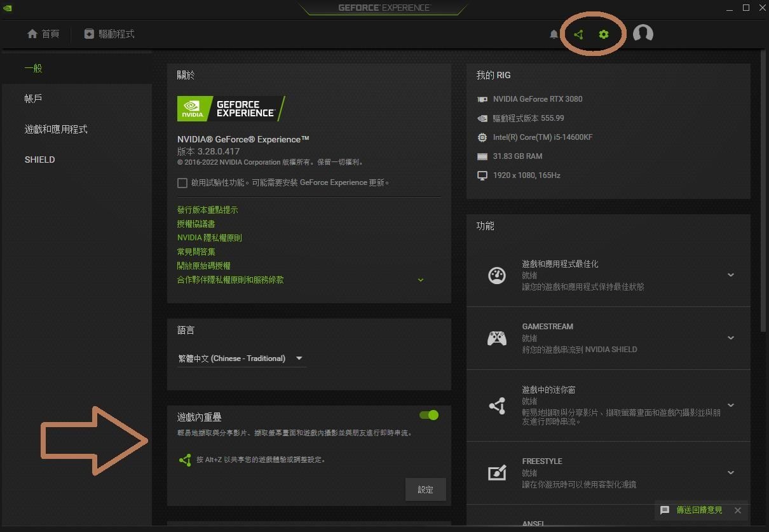Click the GeForce Experience logo in About panel
The height and width of the screenshot is (532, 769).
[x=231, y=109]
